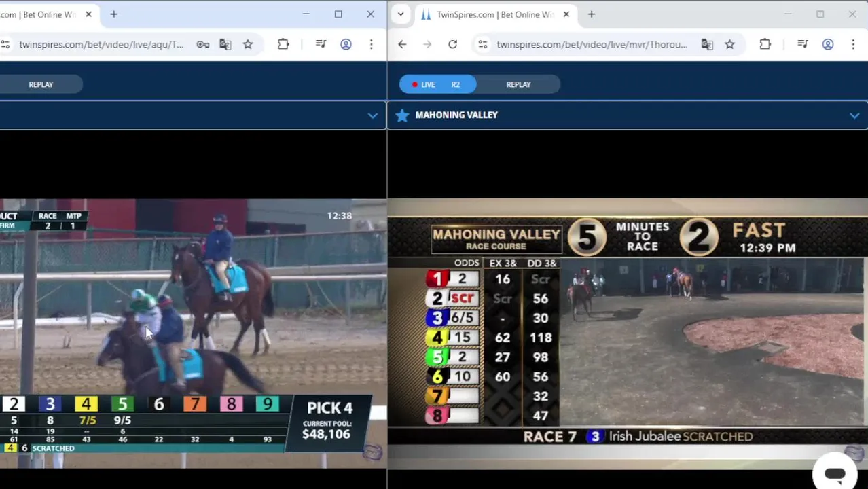Select TwinSpires.com tab in right window
This screenshot has width=868, height=489.
pos(494,14)
